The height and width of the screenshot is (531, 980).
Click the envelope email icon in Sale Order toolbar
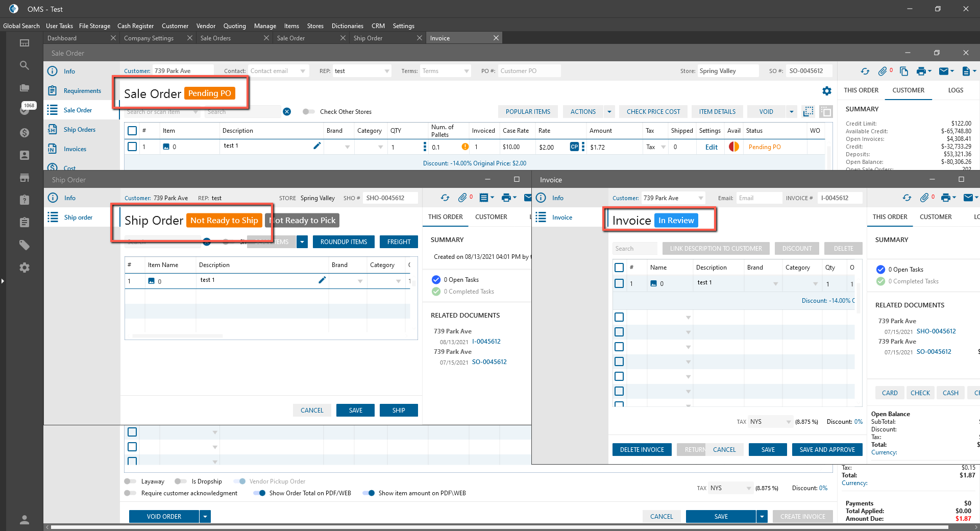[943, 71]
